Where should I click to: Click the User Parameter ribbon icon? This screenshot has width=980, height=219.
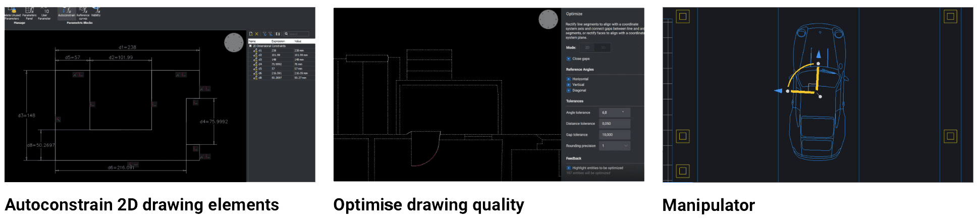[44, 11]
